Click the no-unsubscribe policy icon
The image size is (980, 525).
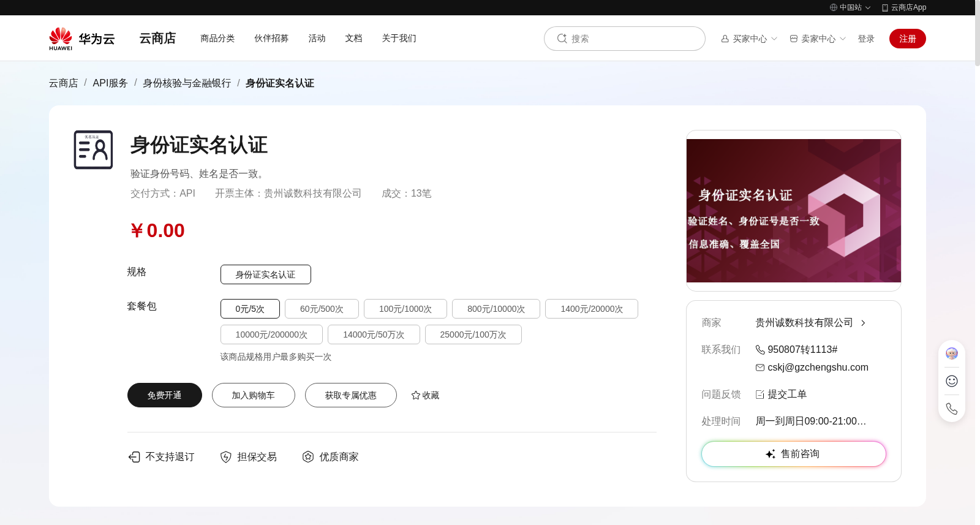click(x=134, y=457)
